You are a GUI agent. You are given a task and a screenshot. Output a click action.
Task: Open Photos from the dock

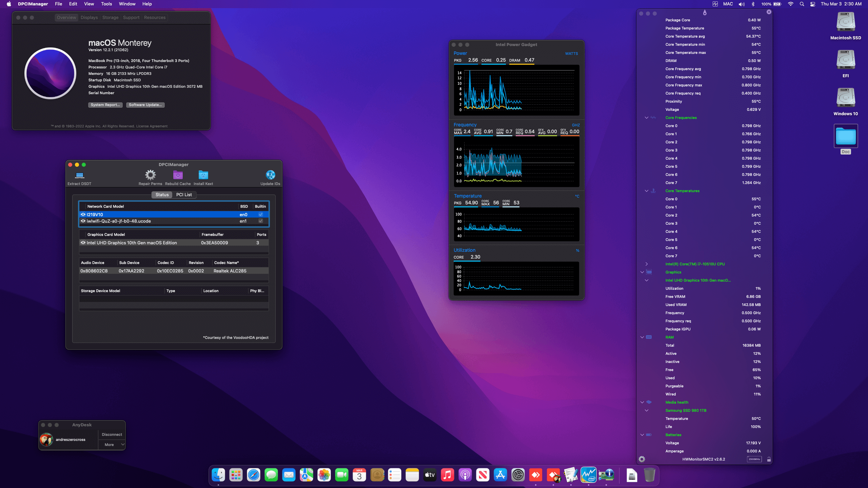pyautogui.click(x=324, y=475)
